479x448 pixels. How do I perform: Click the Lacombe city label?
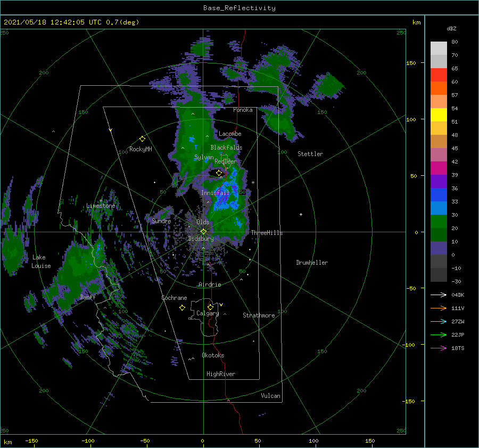pyautogui.click(x=230, y=134)
